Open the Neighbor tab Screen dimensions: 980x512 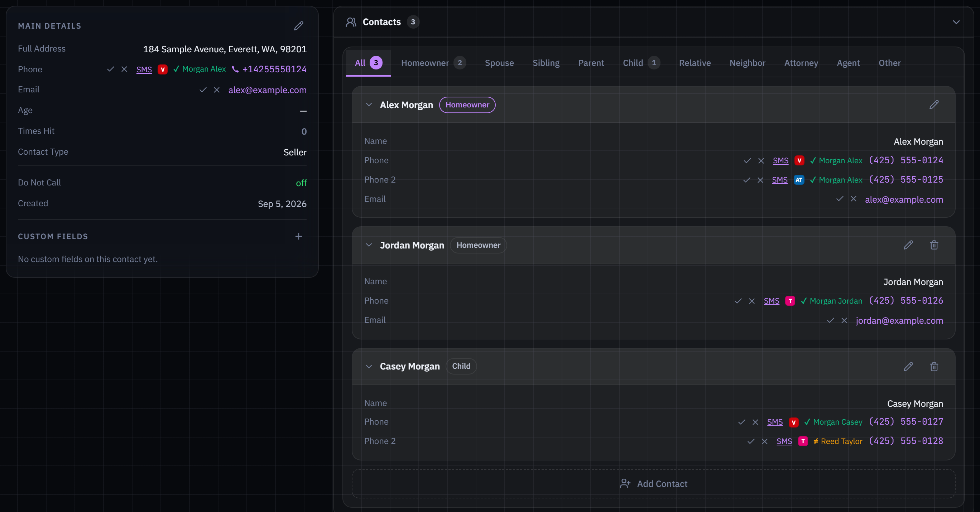(x=747, y=63)
